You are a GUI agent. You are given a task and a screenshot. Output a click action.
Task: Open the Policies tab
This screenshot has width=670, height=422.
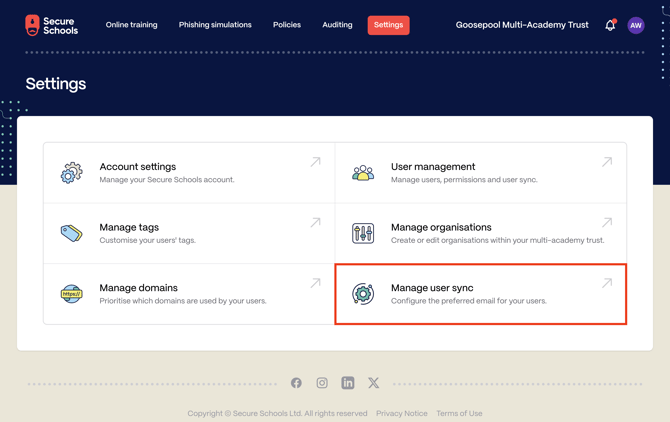pyautogui.click(x=287, y=25)
